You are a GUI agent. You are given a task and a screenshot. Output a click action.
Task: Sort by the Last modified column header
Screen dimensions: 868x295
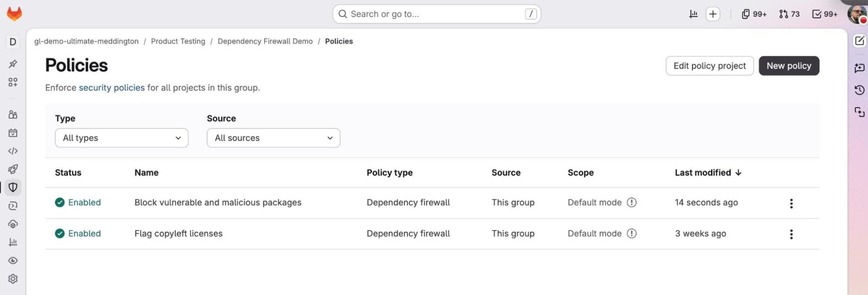(x=708, y=173)
